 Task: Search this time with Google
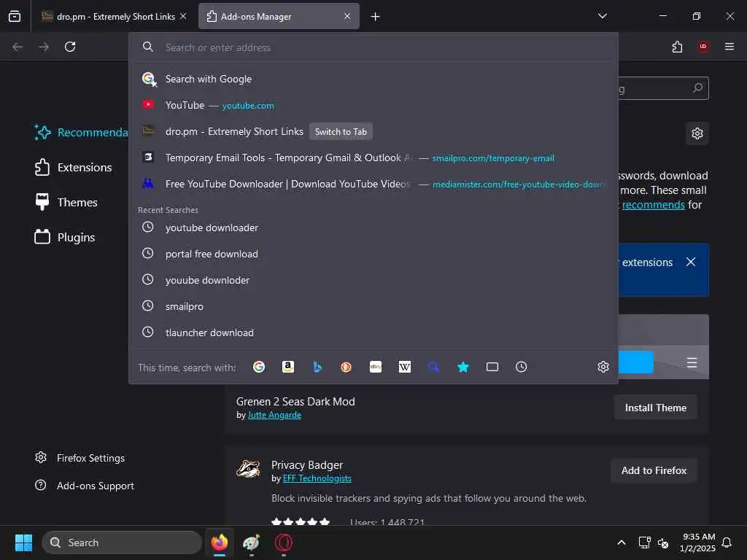pyautogui.click(x=259, y=367)
